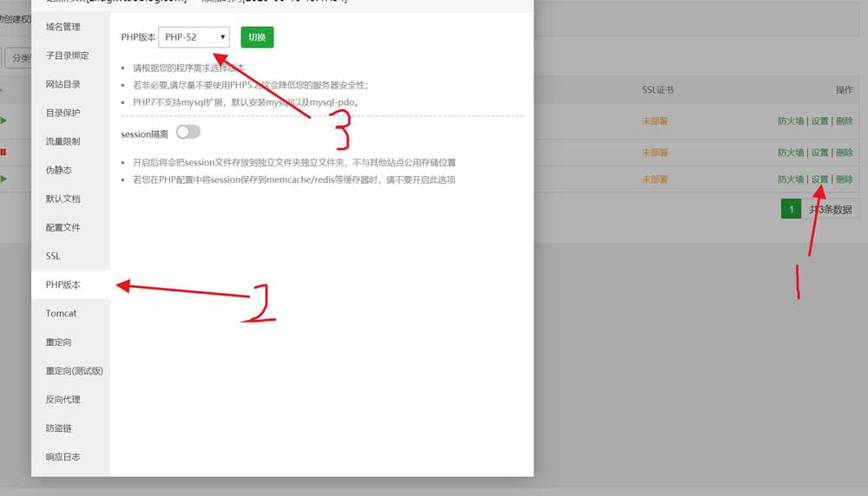Screen dimensions: 868x496
Task: Open the 域名管理 tab
Action: tap(63, 27)
